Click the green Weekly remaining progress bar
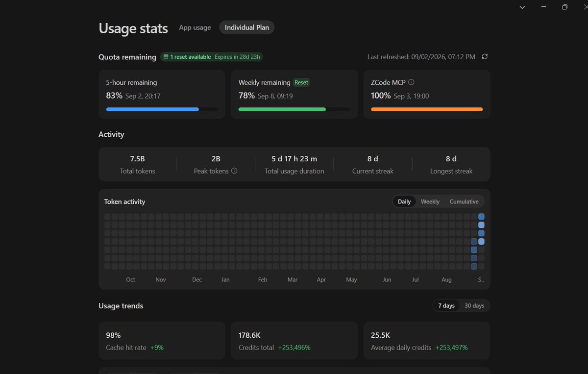The image size is (588, 374). coord(294,109)
